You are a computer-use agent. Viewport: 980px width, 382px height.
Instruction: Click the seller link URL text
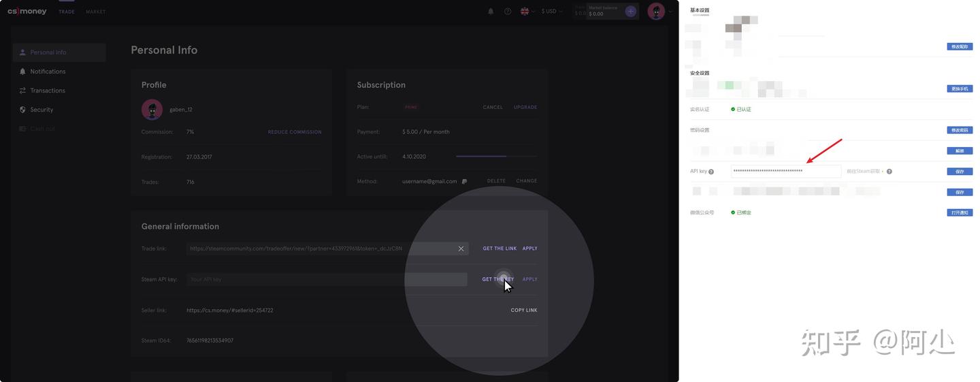pos(230,311)
